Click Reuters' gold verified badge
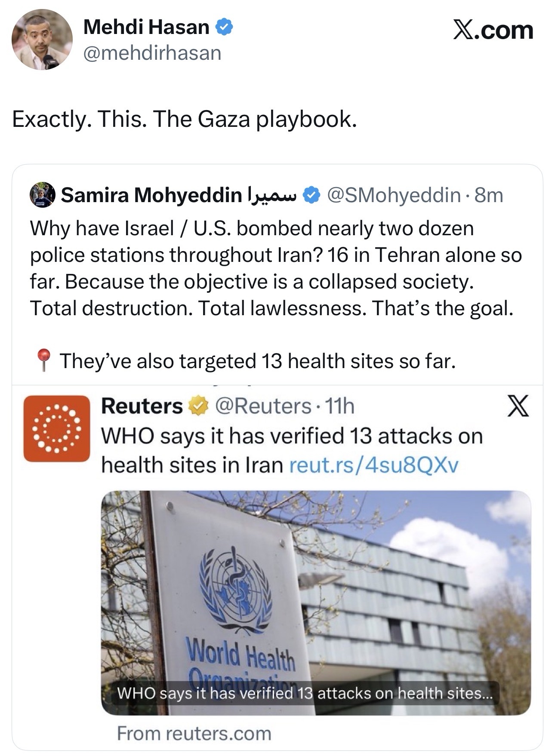The width and height of the screenshot is (555, 756). (197, 406)
